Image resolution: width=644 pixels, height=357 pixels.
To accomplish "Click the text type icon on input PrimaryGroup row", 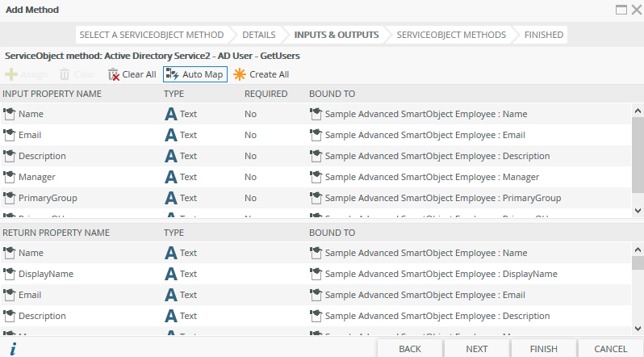I will click(x=171, y=198).
